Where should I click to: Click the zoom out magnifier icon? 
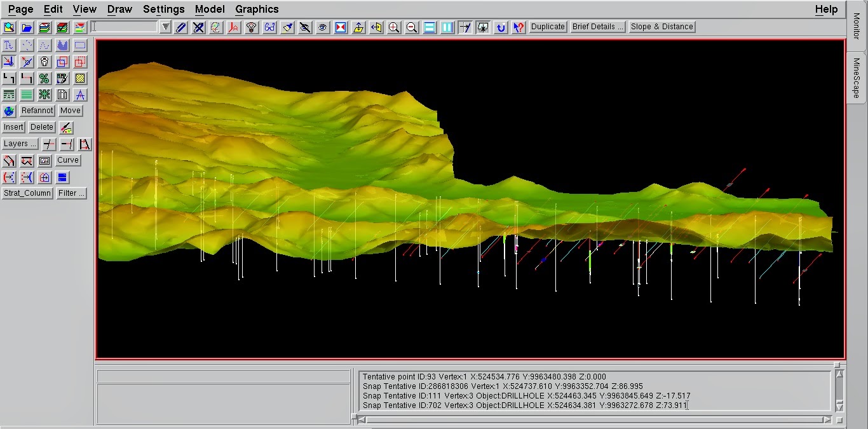(x=412, y=27)
